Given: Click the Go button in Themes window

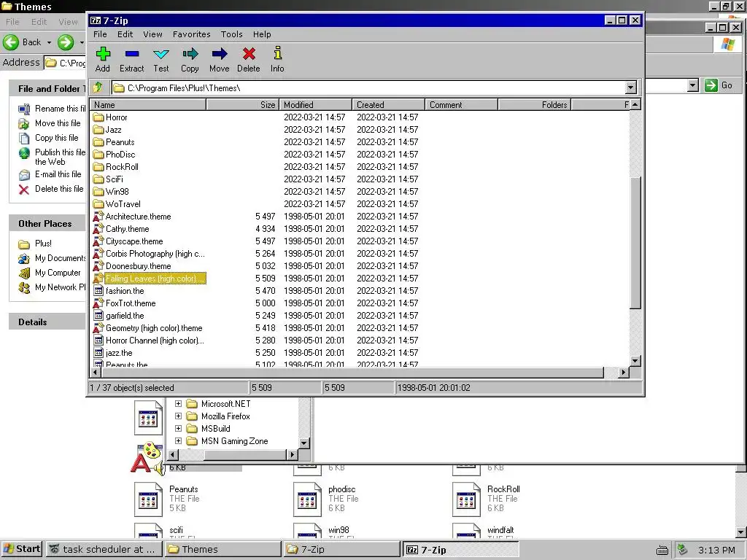Looking at the screenshot, I should 719,85.
